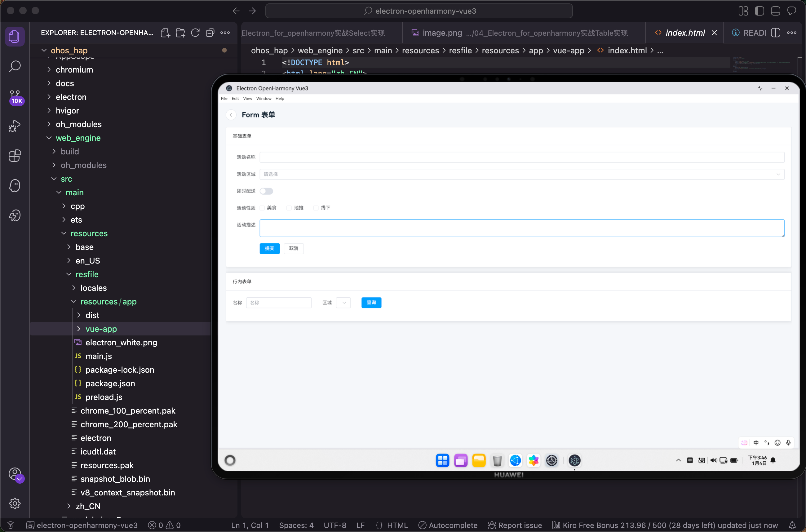Click the 提交 submit button

[269, 248]
